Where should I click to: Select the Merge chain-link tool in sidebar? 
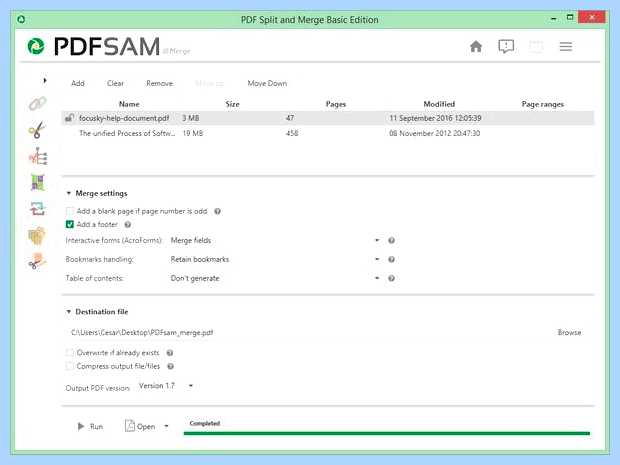pyautogui.click(x=38, y=104)
